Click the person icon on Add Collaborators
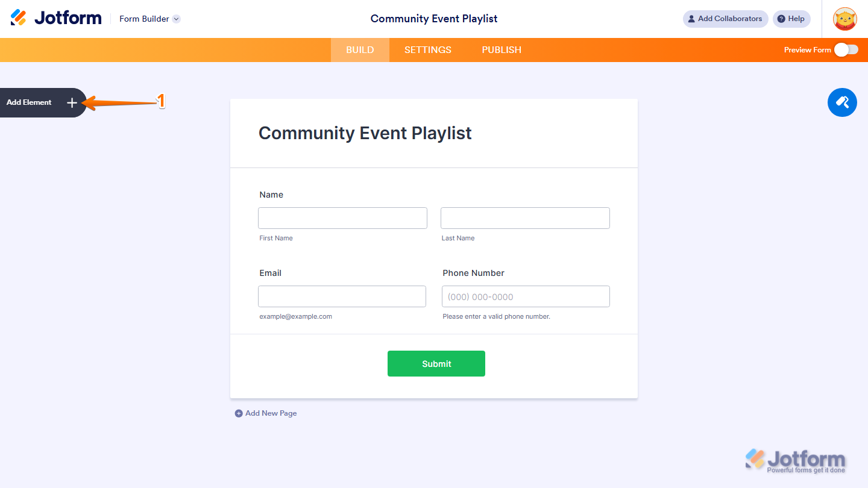The image size is (868, 488). (691, 19)
